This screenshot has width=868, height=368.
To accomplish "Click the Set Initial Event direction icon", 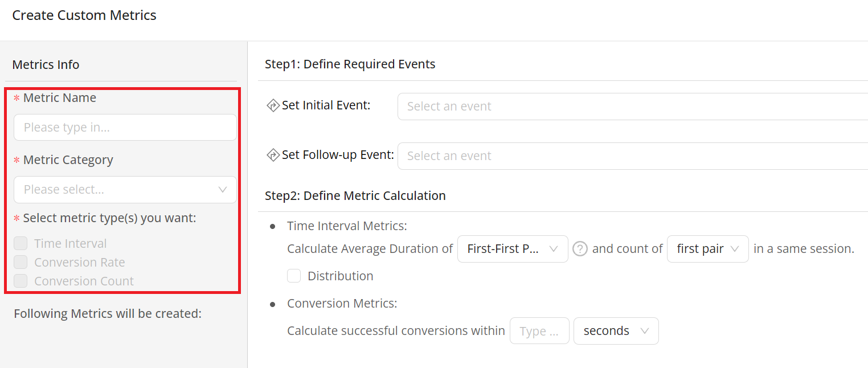I will tap(273, 105).
